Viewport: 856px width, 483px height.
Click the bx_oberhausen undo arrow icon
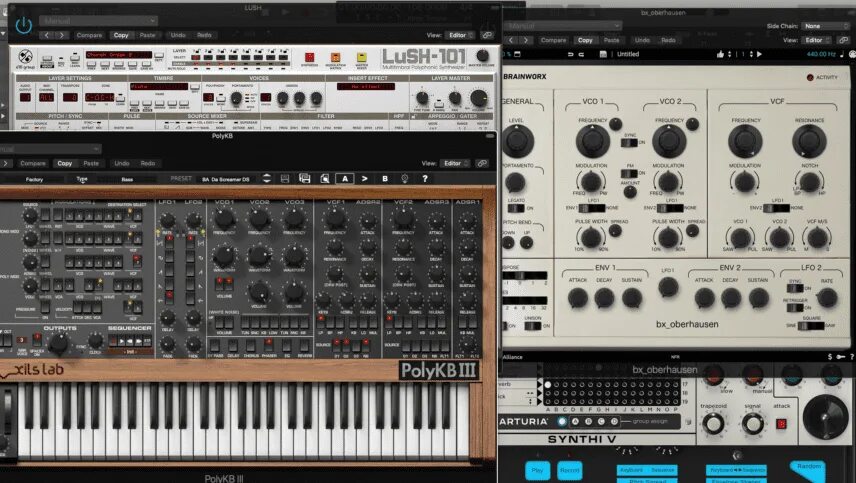pyautogui.click(x=570, y=54)
